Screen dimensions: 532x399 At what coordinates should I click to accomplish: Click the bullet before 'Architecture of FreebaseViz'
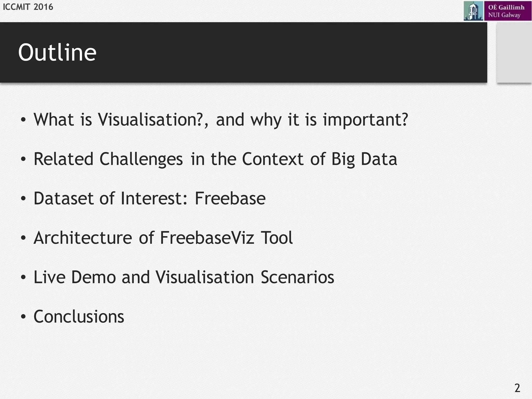point(23,238)
